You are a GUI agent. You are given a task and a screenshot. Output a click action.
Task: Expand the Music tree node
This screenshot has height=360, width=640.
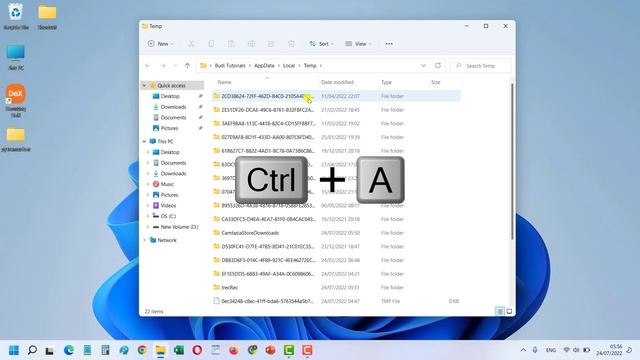click(x=148, y=184)
